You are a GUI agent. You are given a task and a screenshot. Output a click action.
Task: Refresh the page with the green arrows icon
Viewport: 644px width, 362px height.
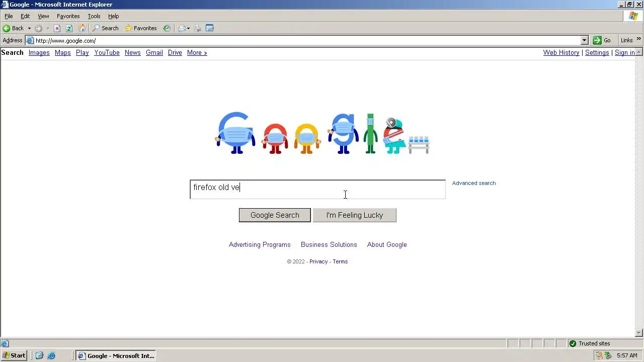(69, 28)
